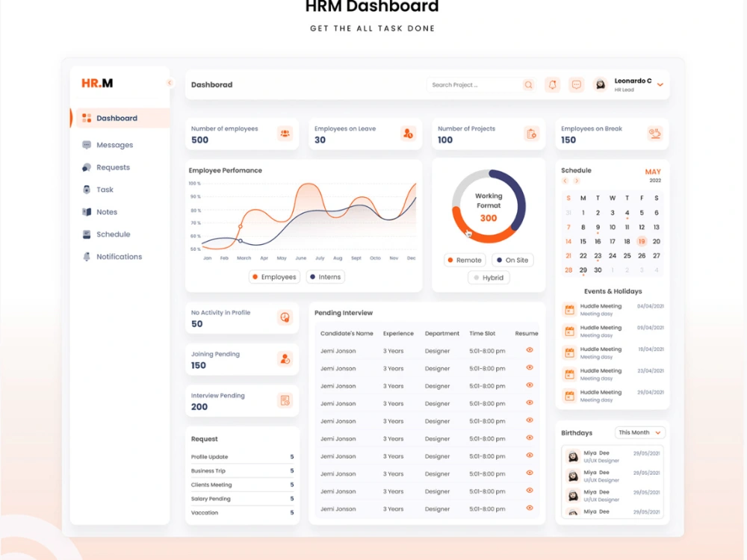This screenshot has width=747, height=560.
Task: Select day 4 in the calendar
Action: tap(627, 213)
